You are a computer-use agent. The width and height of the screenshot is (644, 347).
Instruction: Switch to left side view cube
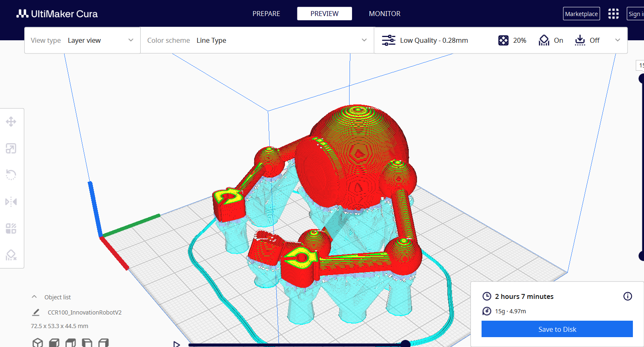(x=87, y=342)
